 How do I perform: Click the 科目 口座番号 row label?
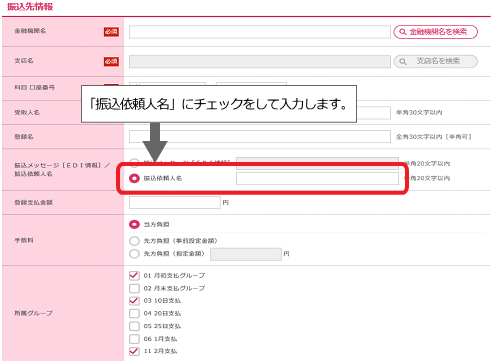34,88
